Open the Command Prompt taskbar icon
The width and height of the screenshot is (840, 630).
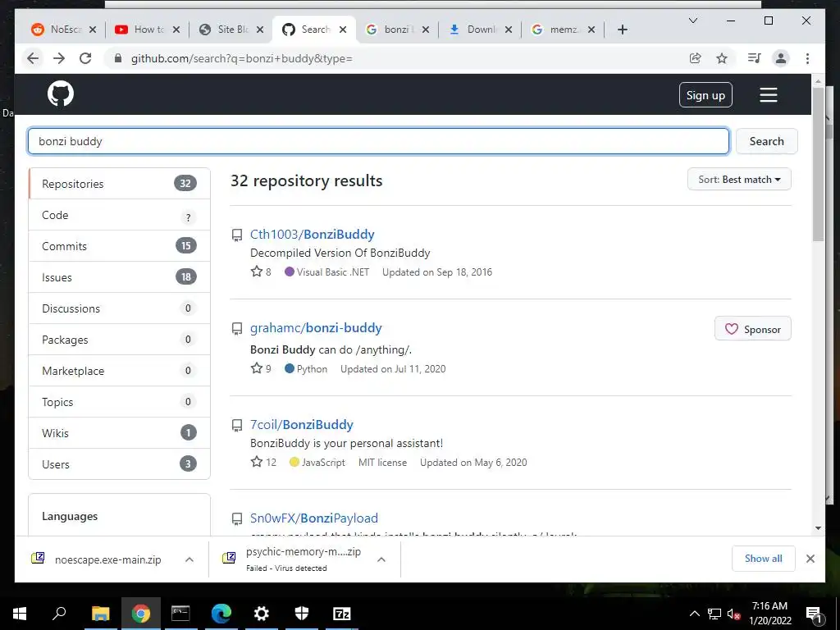click(x=180, y=614)
